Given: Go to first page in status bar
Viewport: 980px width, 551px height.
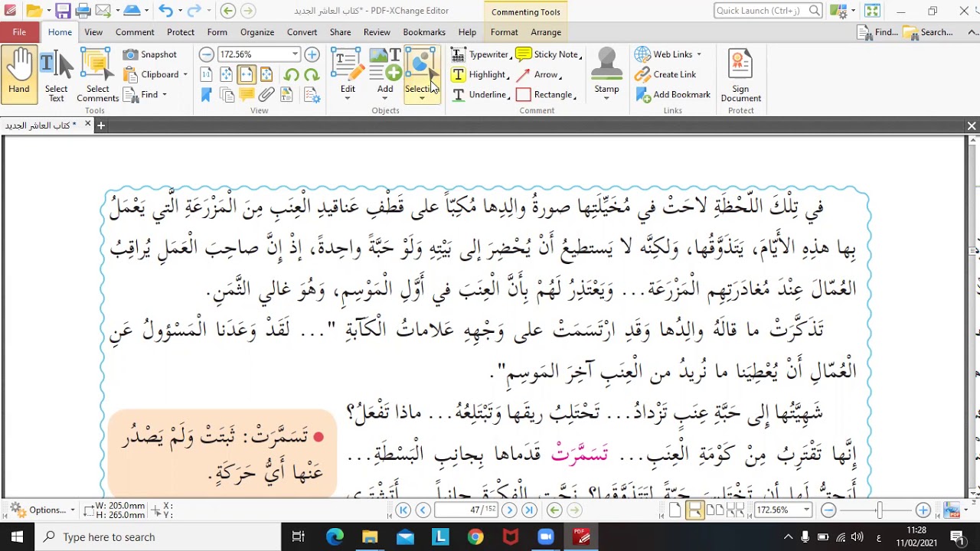Looking at the screenshot, I should (x=403, y=510).
